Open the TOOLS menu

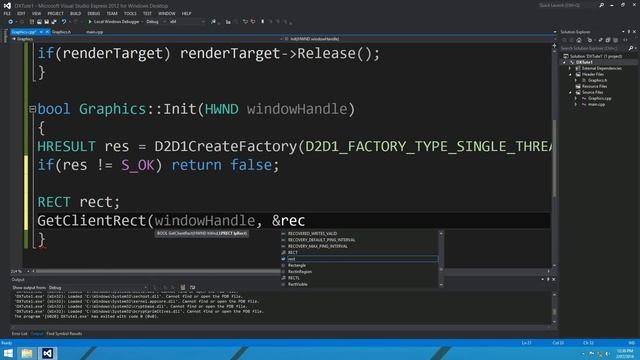point(130,13)
